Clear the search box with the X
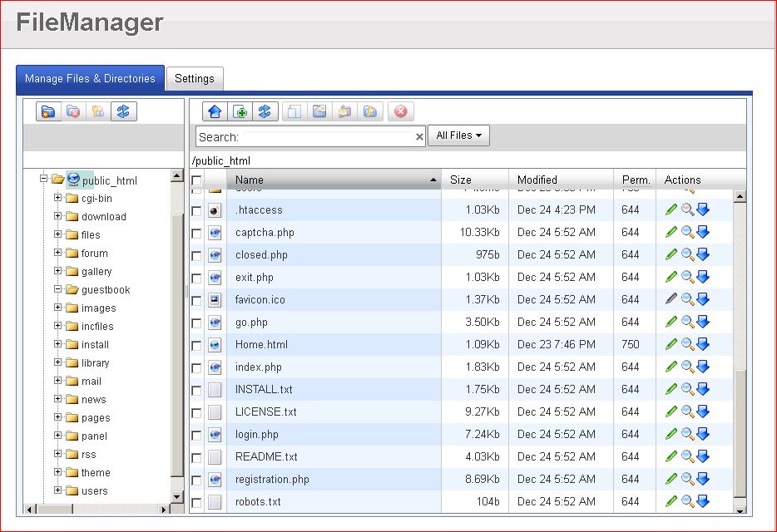The height and width of the screenshot is (532, 777). [419, 137]
